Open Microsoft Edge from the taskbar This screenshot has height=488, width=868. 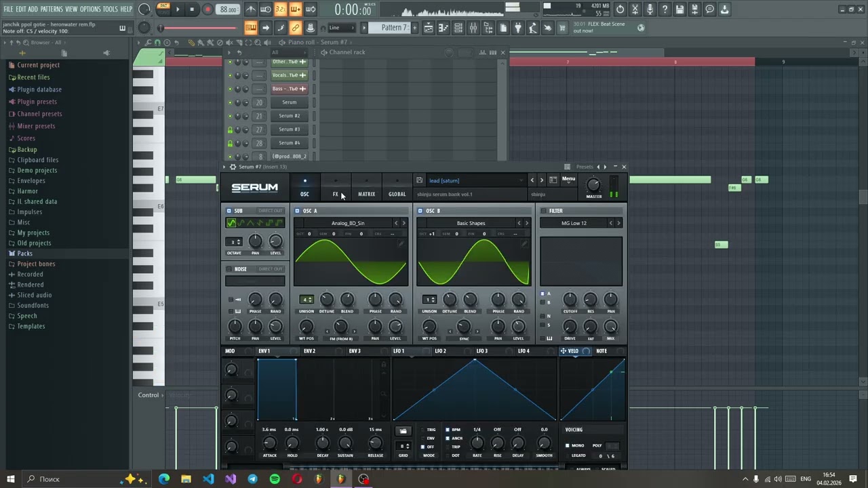click(164, 479)
